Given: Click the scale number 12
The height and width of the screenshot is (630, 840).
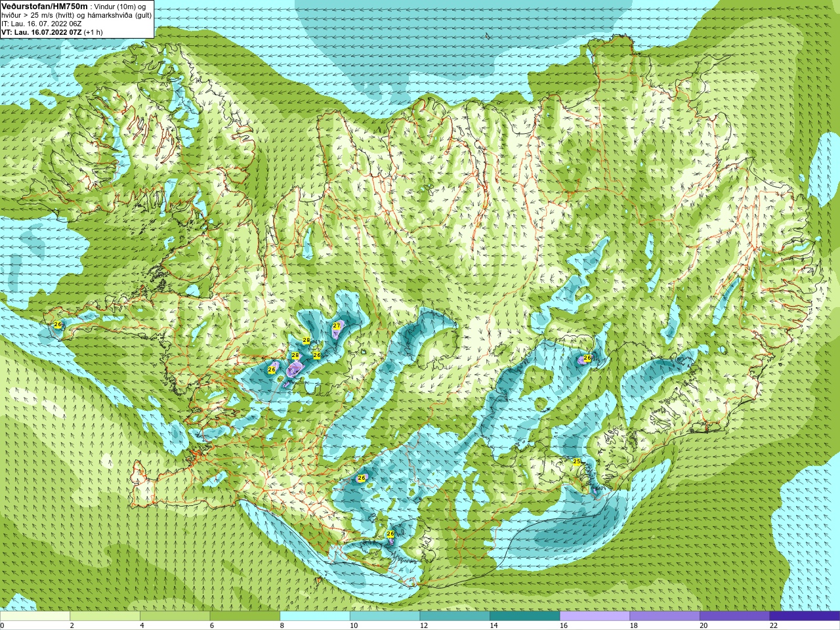Looking at the screenshot, I should 424,625.
